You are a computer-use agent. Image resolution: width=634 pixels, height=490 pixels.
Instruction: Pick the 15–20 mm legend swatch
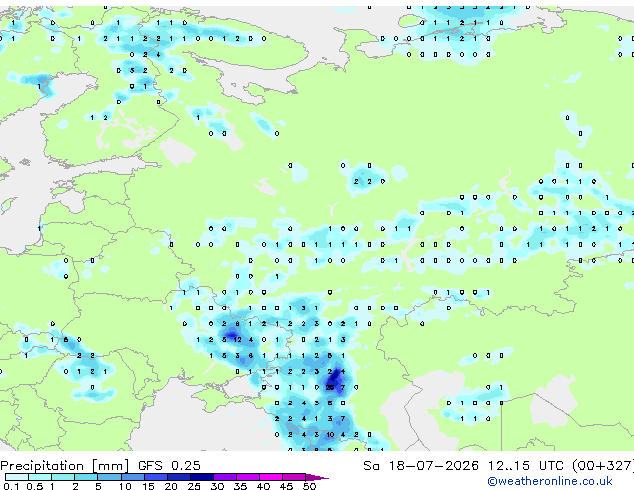pyautogui.click(x=155, y=477)
